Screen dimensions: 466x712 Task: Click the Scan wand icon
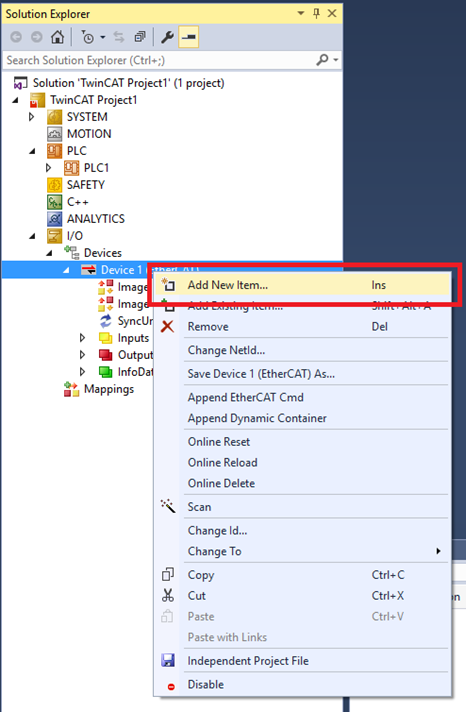pos(168,506)
